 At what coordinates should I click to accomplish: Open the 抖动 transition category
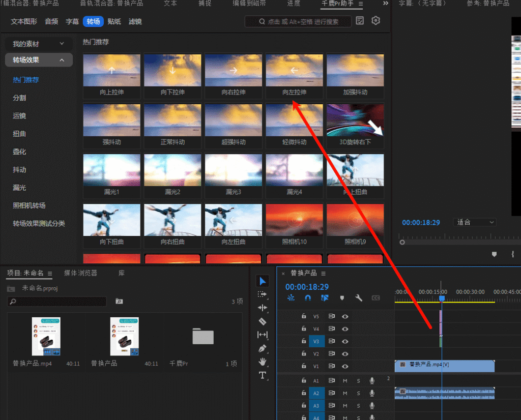coord(19,170)
